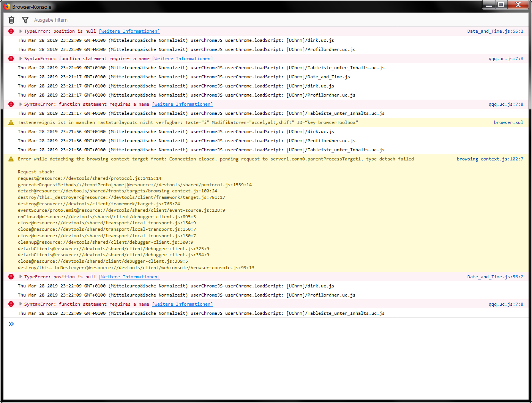Open the browsing-context.js:102:7 source link

click(490, 159)
